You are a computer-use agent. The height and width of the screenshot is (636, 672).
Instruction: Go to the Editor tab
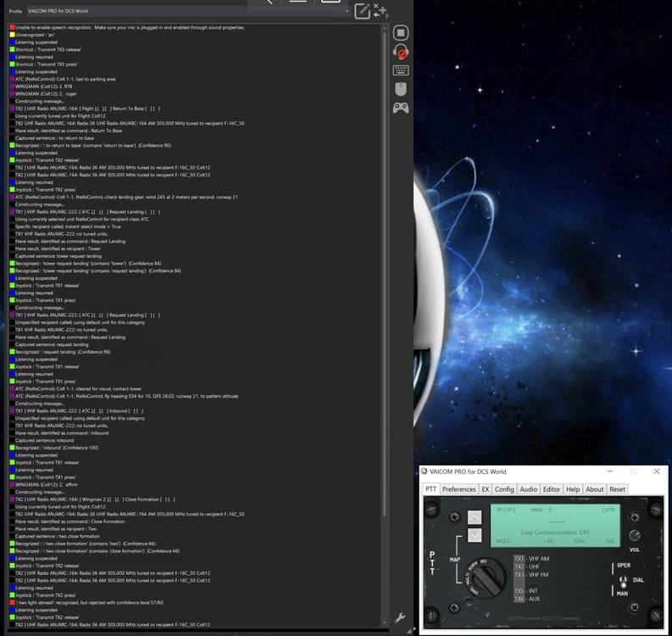point(552,489)
